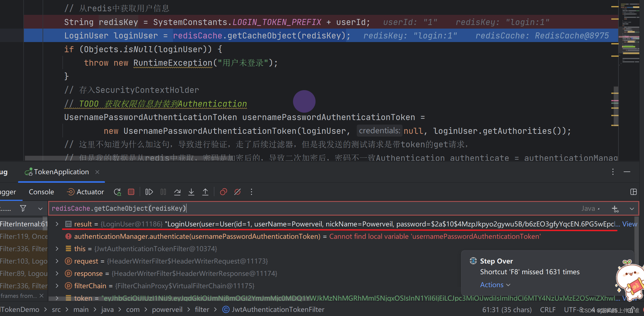Stop the TokenApplication debug session

click(131, 192)
